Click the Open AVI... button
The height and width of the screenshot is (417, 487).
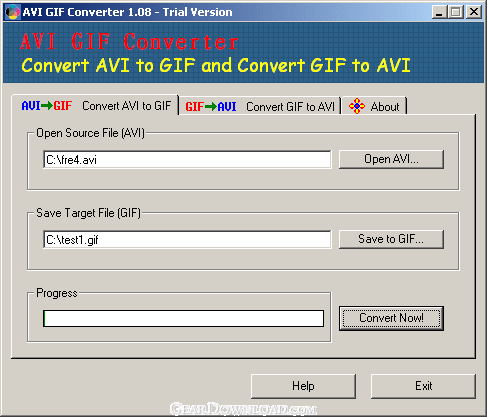[x=391, y=159]
